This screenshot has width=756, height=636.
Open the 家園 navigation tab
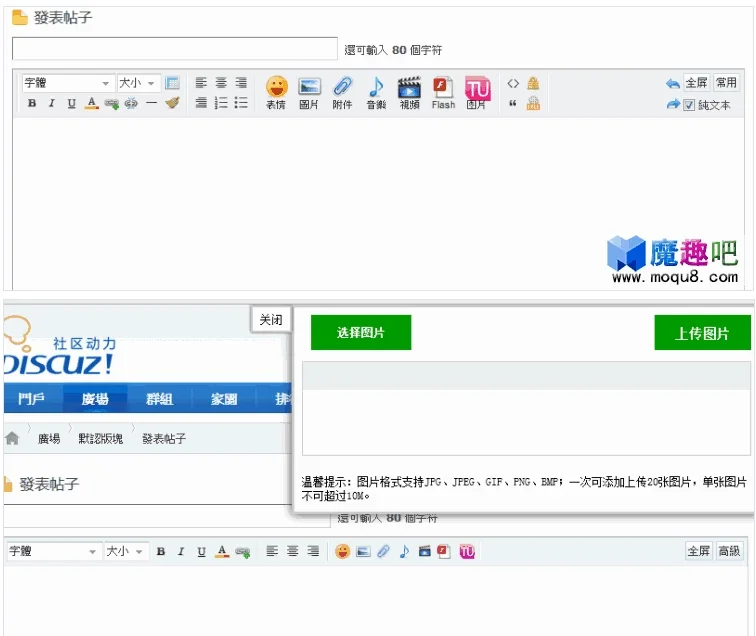224,399
